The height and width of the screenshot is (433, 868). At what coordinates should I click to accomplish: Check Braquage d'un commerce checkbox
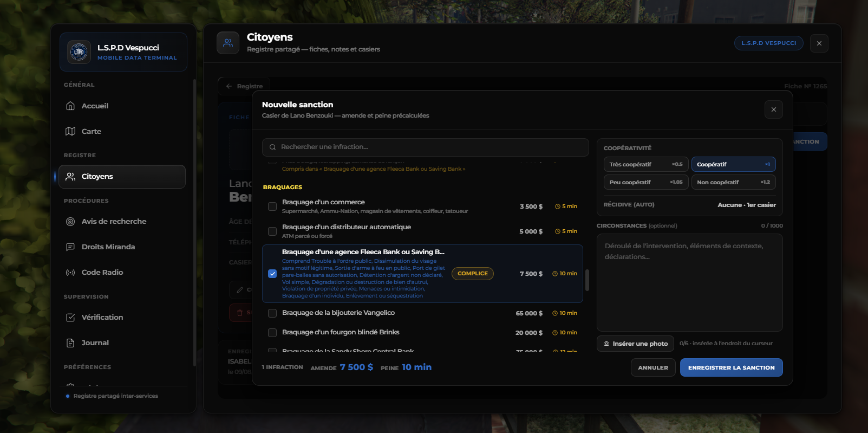tap(272, 206)
